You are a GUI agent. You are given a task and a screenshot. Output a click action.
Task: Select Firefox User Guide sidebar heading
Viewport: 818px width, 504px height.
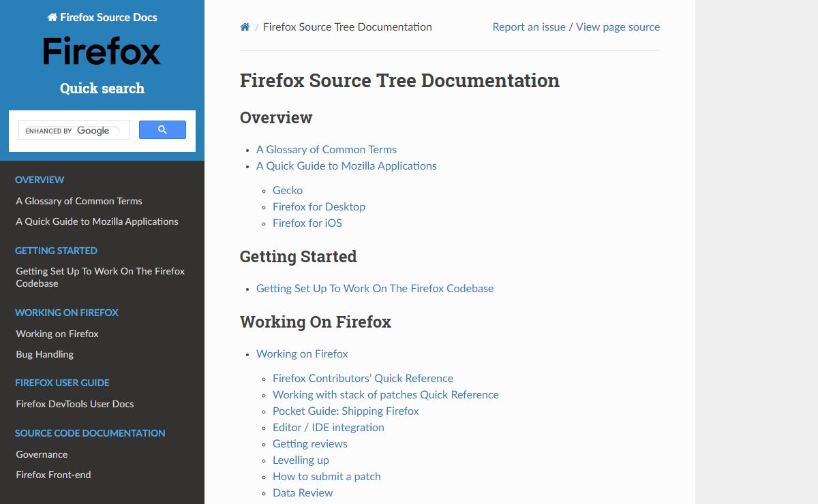pyautogui.click(x=62, y=383)
